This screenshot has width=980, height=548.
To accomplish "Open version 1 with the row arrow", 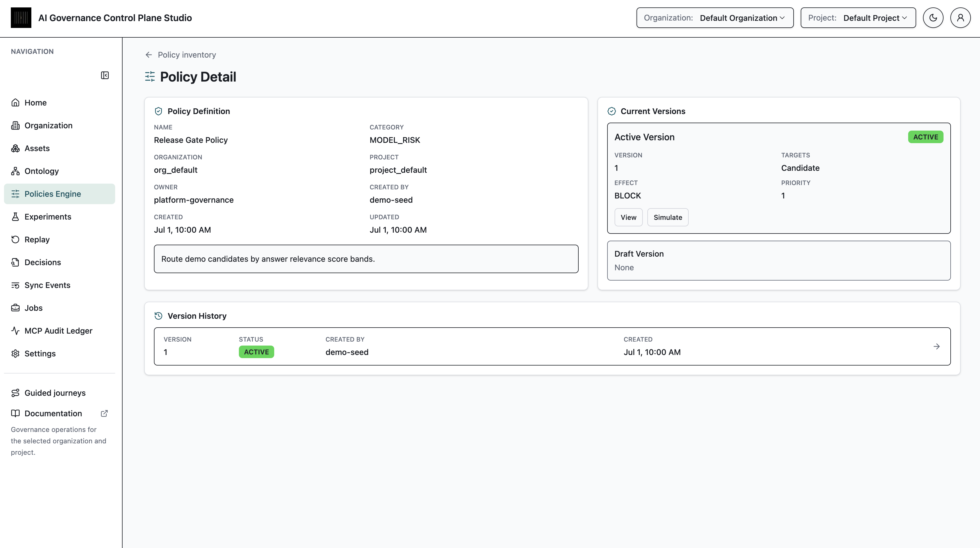I will click(937, 346).
